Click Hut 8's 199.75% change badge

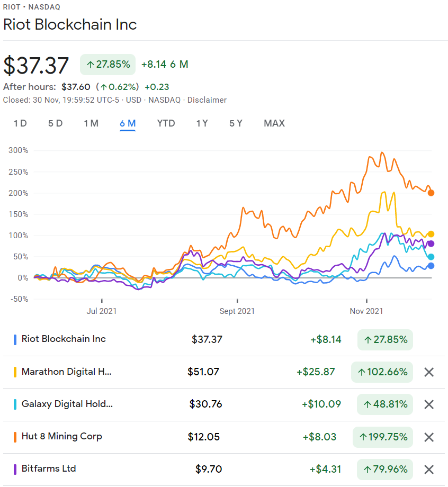point(383,437)
